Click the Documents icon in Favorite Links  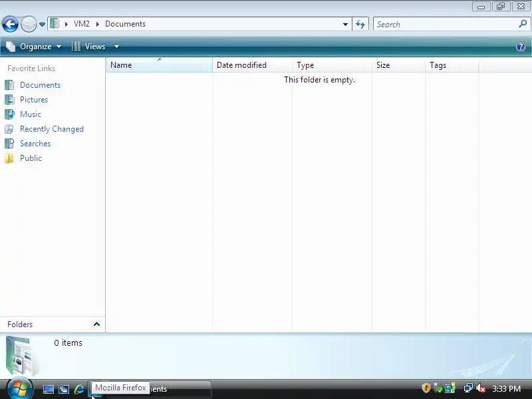9,85
